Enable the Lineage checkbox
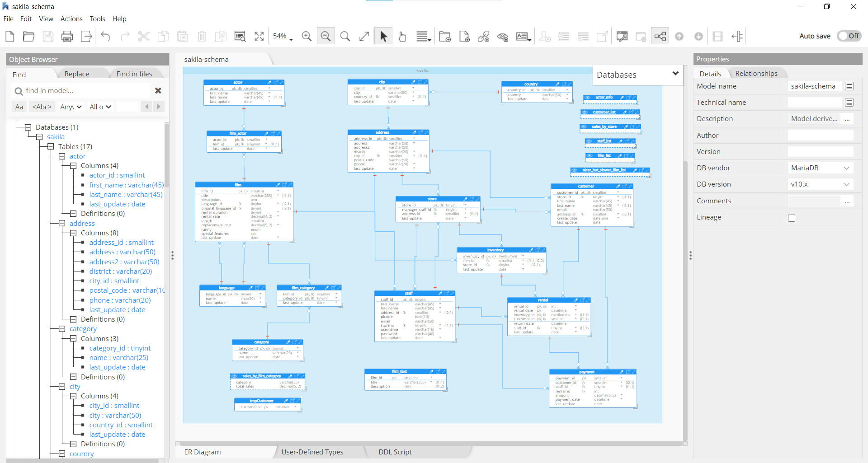This screenshot has width=868, height=463. [x=792, y=218]
